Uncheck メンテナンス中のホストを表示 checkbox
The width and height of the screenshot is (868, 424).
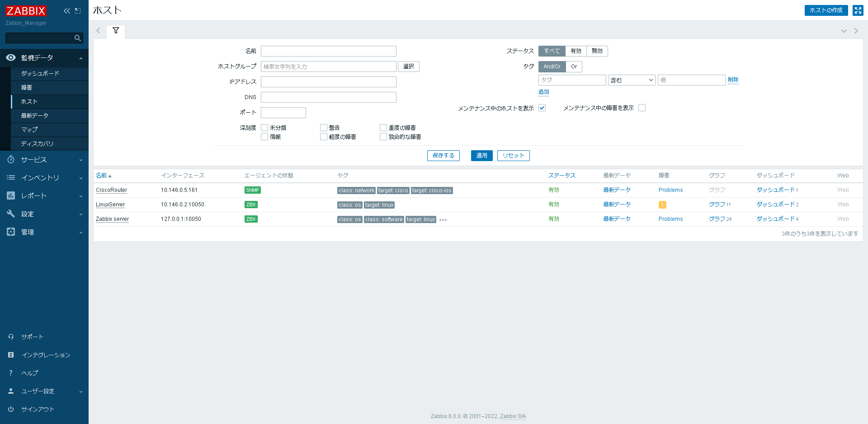542,108
